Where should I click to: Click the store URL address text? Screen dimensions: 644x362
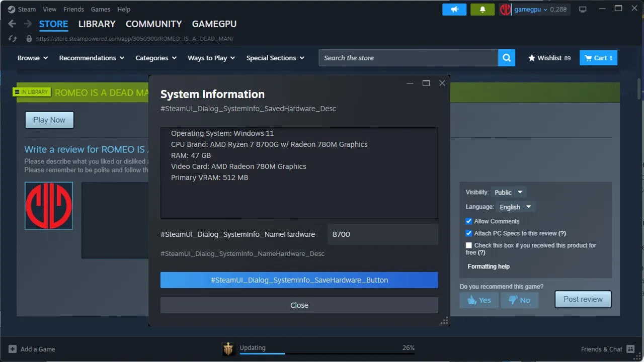click(x=135, y=39)
